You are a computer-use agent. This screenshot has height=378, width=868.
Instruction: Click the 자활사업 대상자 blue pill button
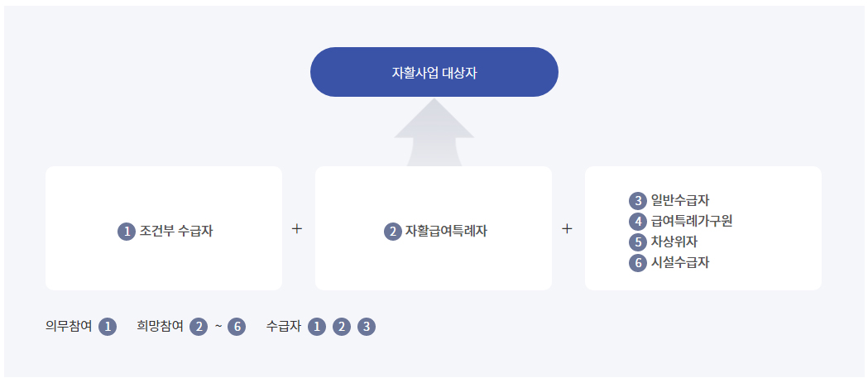(434, 72)
